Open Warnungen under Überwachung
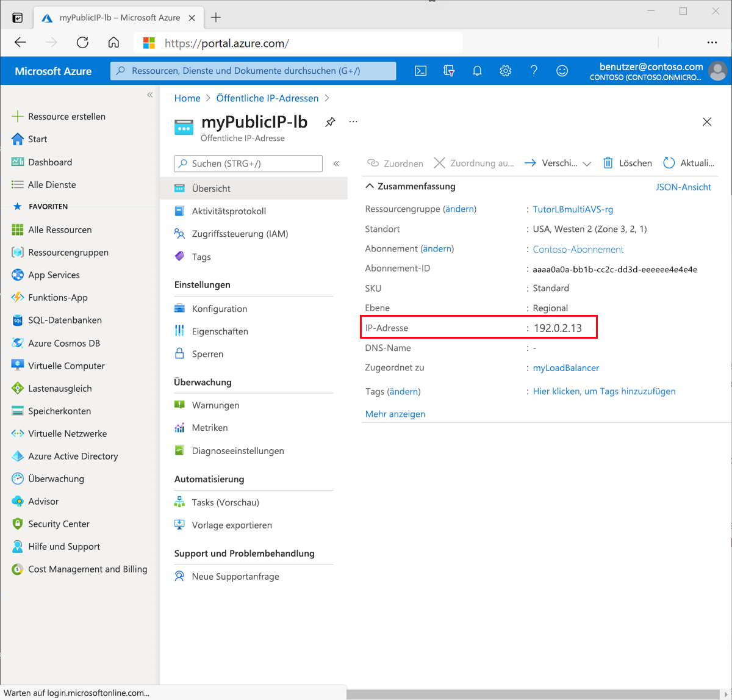The width and height of the screenshot is (732, 700). click(207, 405)
